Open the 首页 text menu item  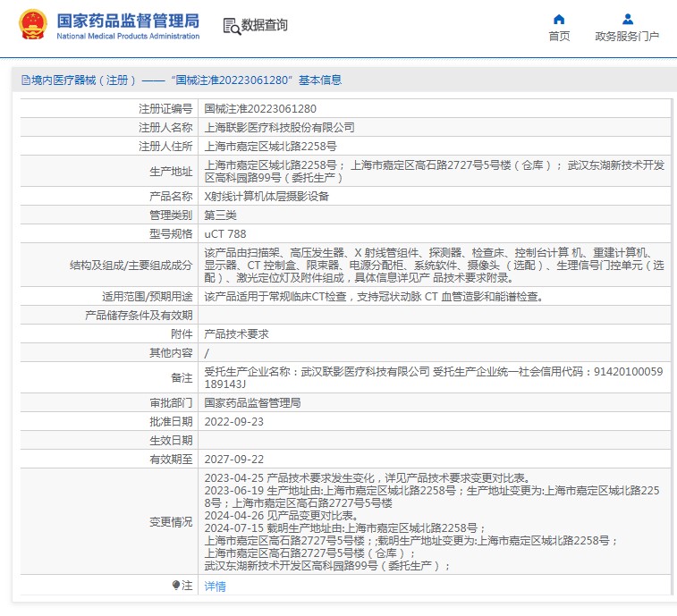point(559,37)
